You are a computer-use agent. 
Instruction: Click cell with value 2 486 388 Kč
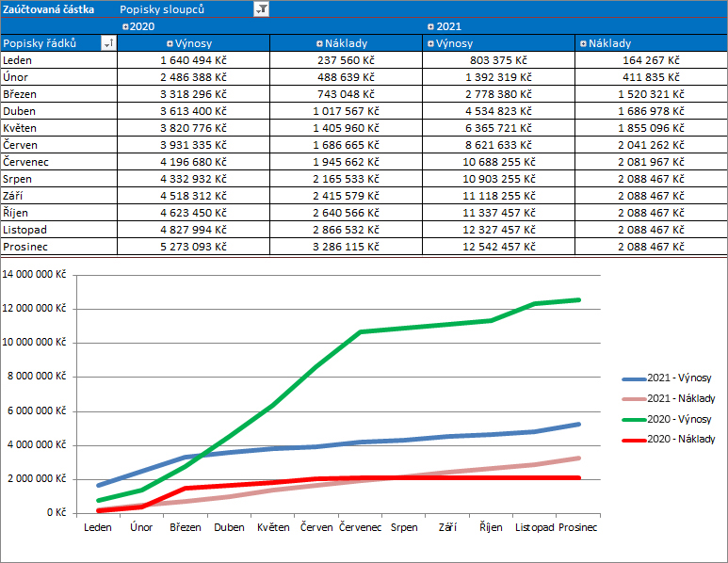pos(193,77)
